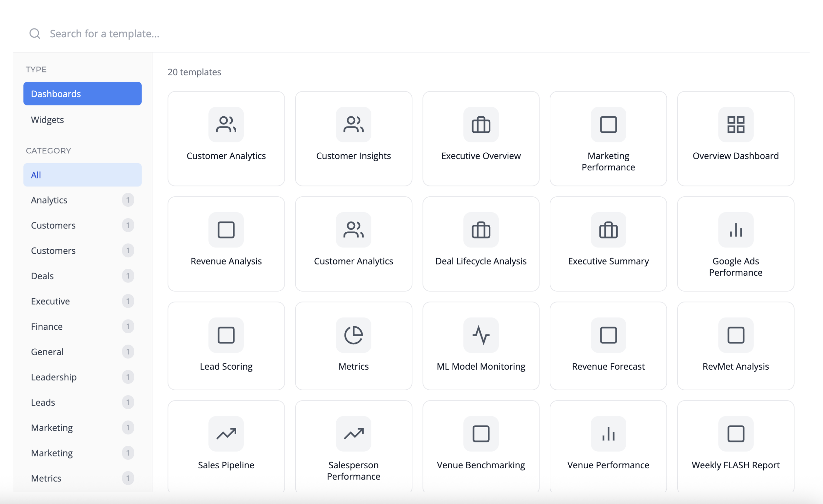Switch to Widgets type
The height and width of the screenshot is (504, 823).
(48, 120)
